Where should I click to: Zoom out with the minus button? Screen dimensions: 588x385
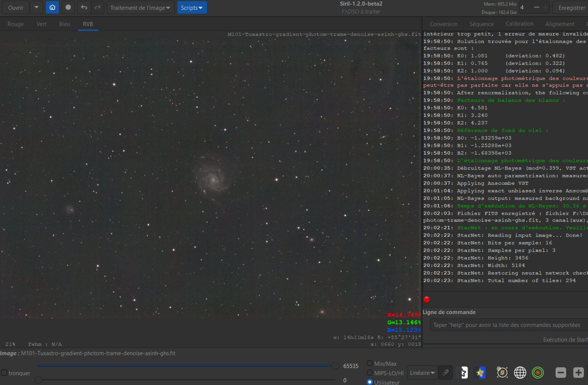click(x=561, y=372)
